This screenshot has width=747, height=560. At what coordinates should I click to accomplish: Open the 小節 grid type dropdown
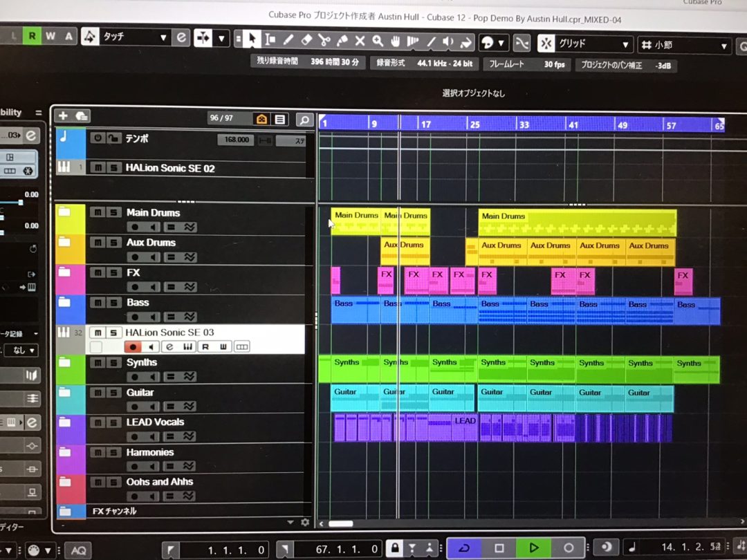pos(684,46)
